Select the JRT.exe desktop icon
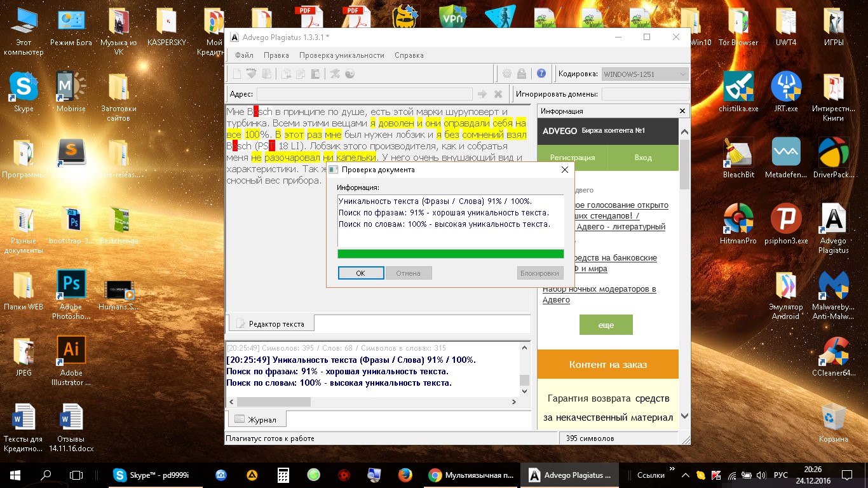868x488 pixels. tap(786, 91)
